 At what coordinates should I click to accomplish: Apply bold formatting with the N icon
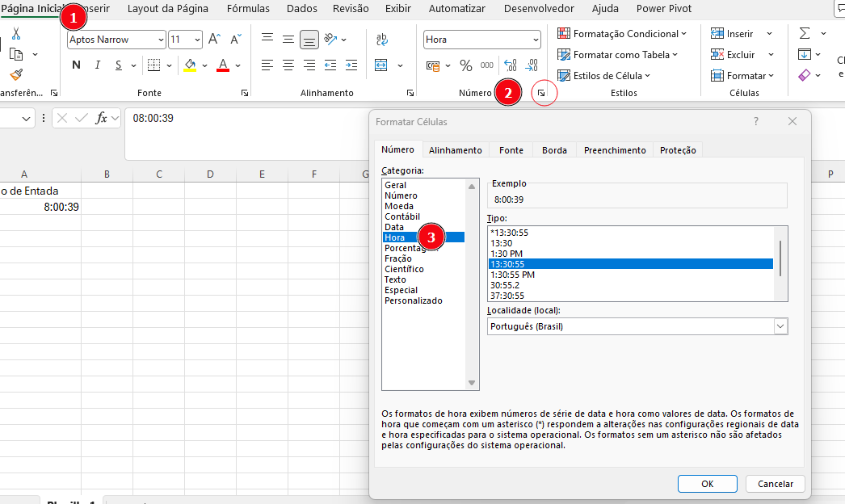(76, 65)
